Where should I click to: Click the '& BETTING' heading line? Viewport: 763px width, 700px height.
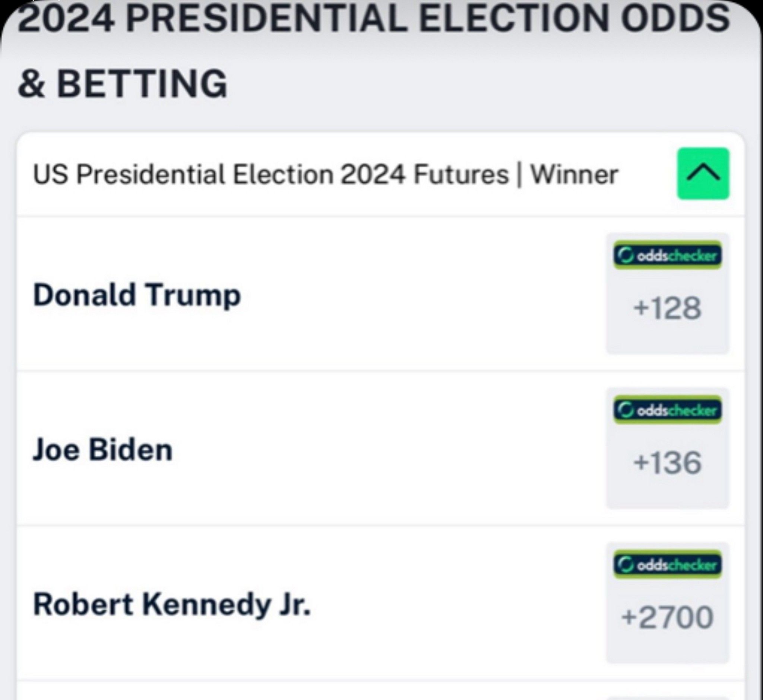coord(123,83)
